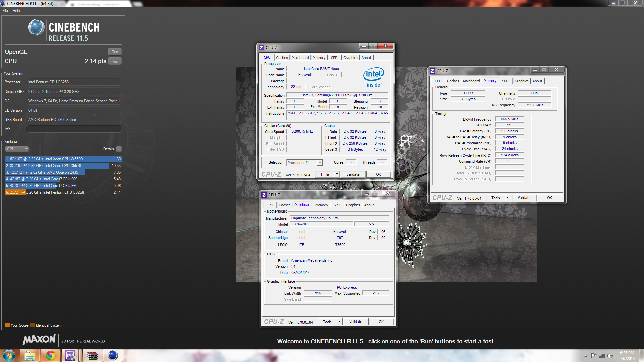Open Mainboard tab in top CPU-Z window
644x362 pixels.
click(x=300, y=58)
